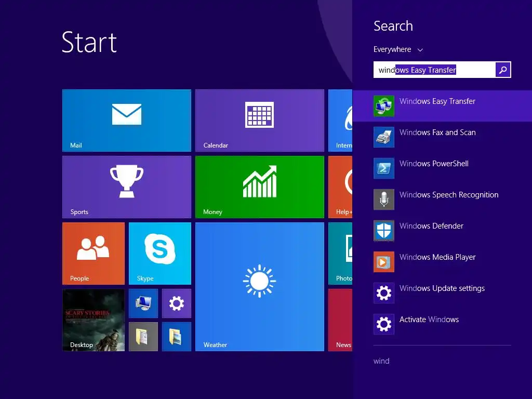The height and width of the screenshot is (399, 532).
Task: Select the Windows Fax and Scan text
Action: (437, 132)
